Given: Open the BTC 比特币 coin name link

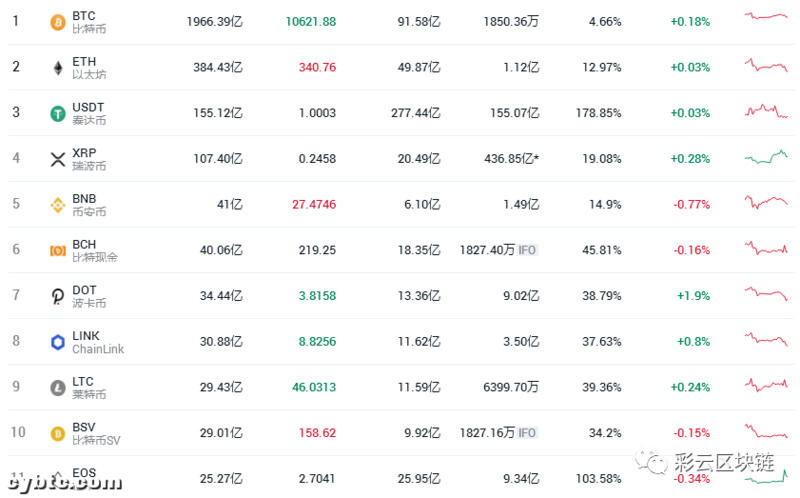Looking at the screenshot, I should tap(89, 22).
